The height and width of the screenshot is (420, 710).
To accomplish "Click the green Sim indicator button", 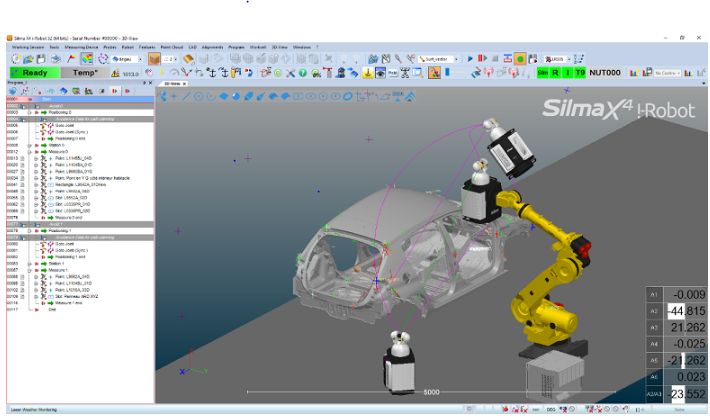I will (x=542, y=72).
